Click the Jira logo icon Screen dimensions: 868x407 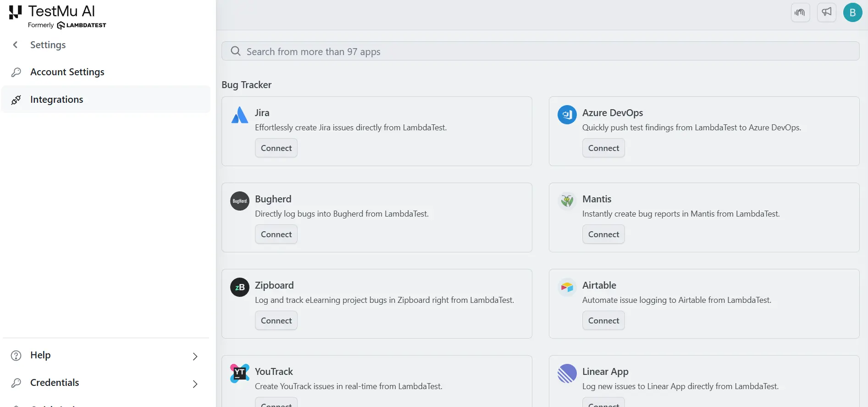[240, 115]
